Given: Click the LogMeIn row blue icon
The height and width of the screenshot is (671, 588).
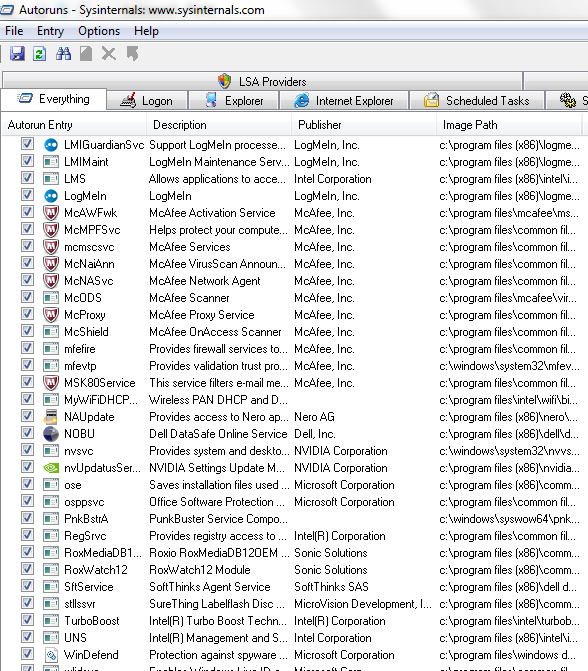Looking at the screenshot, I should [51, 196].
